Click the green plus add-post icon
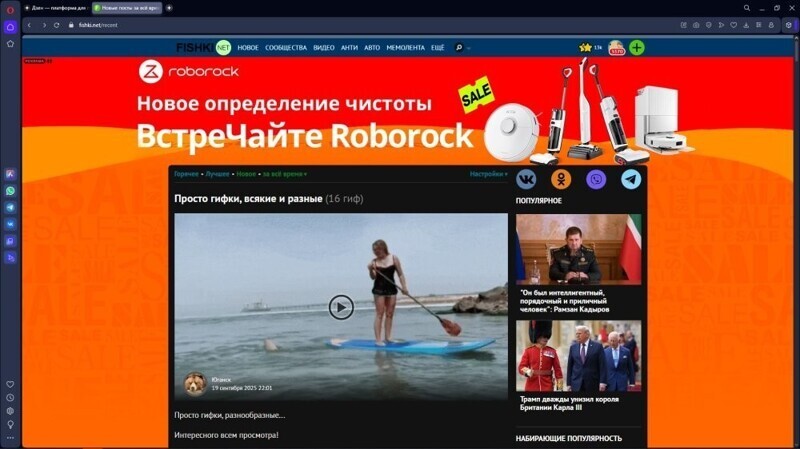 (637, 47)
